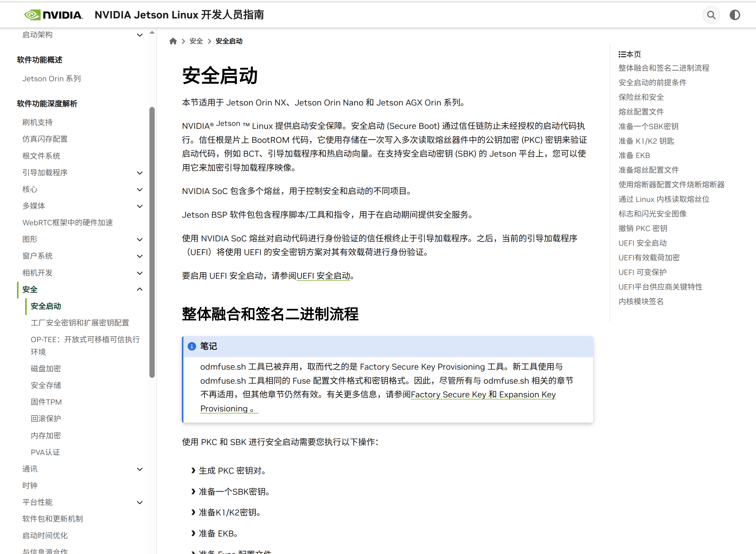
Task: Expand the 多媒体 tree item
Action: 140,206
